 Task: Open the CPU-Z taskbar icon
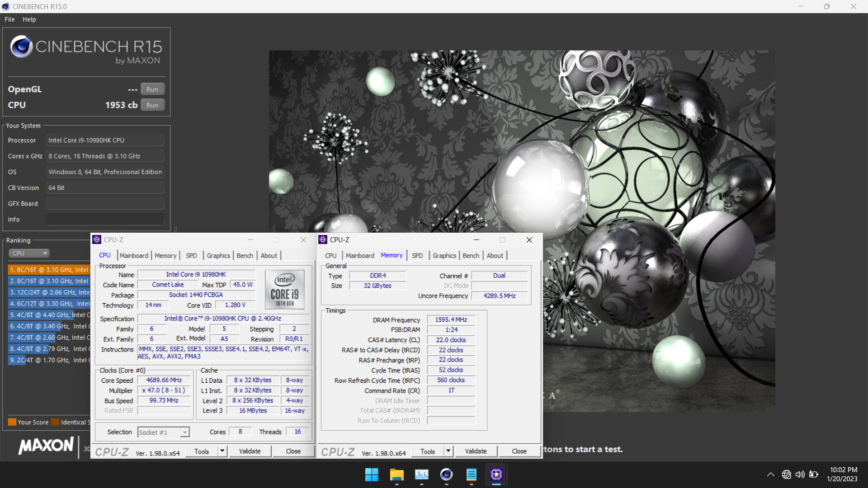coord(496,474)
